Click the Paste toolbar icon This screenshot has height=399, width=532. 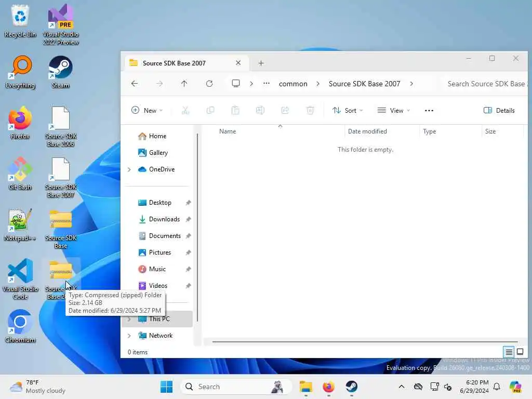[x=235, y=110]
